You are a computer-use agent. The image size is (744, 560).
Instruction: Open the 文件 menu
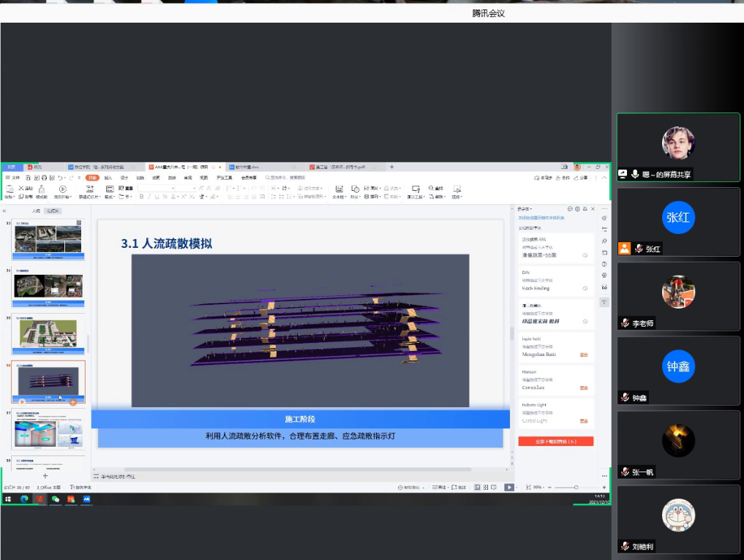(13, 178)
